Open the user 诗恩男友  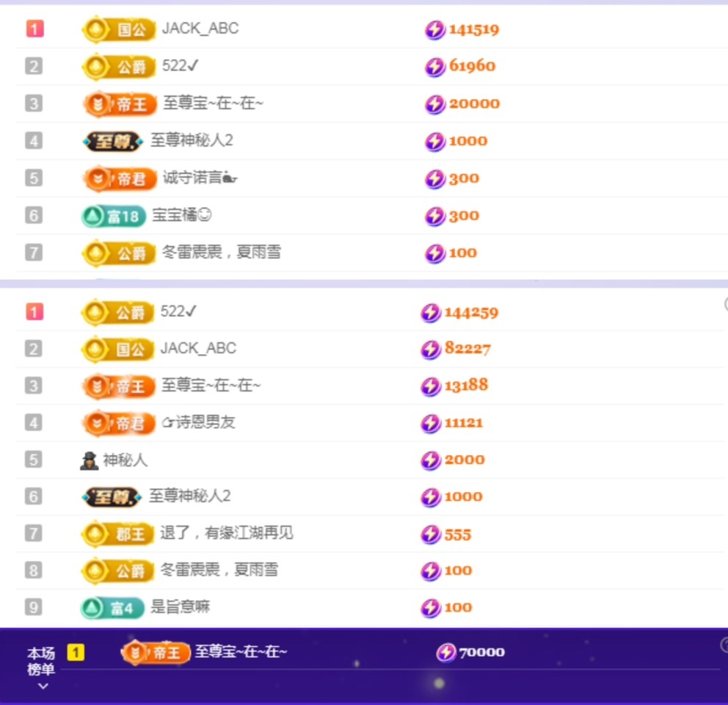coord(198,422)
